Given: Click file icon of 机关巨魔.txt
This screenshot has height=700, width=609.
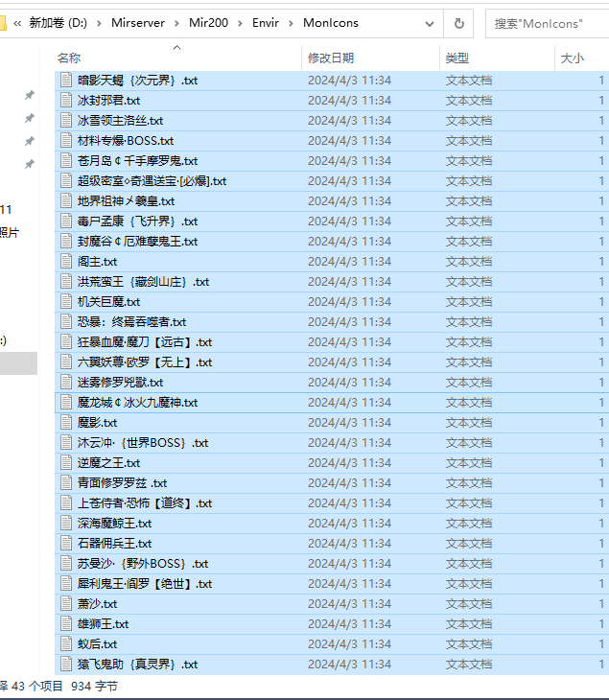Looking at the screenshot, I should pyautogui.click(x=66, y=302).
